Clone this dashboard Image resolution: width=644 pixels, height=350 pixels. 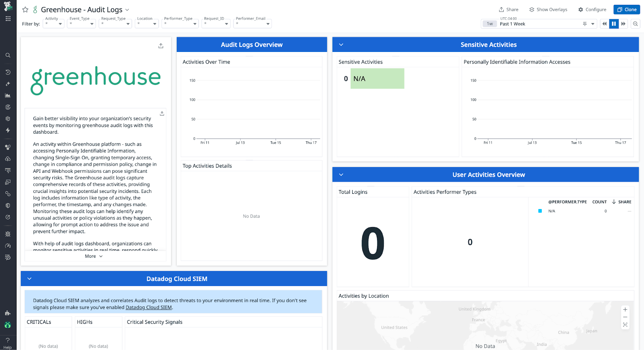point(627,10)
